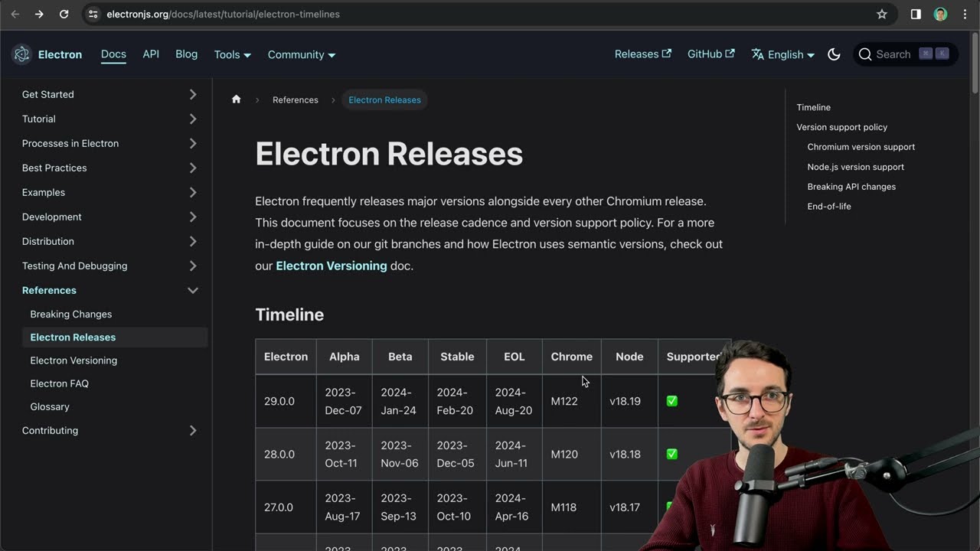Open the Community dropdown menu
Screen dimensions: 980x551
(301, 54)
